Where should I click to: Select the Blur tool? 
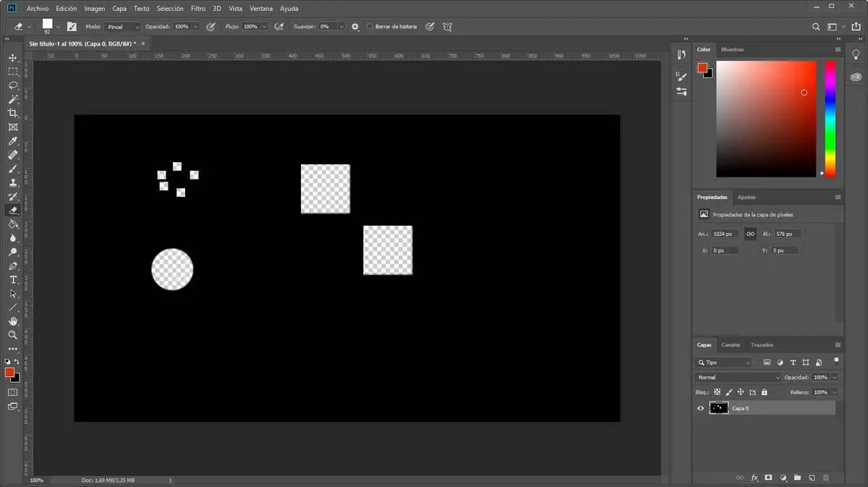[x=12, y=238]
